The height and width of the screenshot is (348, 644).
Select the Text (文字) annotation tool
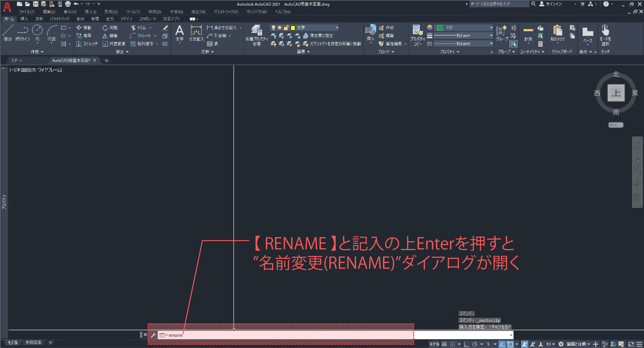tap(179, 30)
